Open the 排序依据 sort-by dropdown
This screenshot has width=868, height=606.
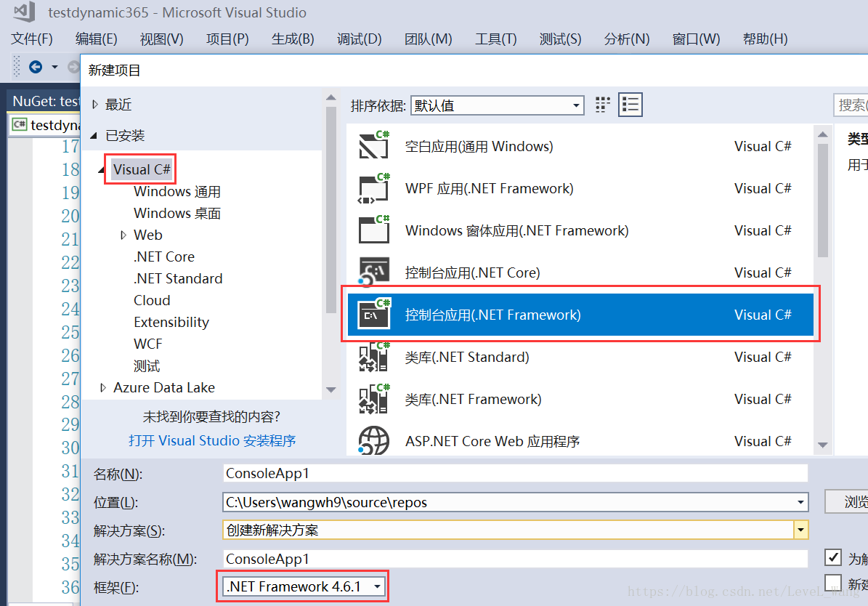pyautogui.click(x=497, y=105)
